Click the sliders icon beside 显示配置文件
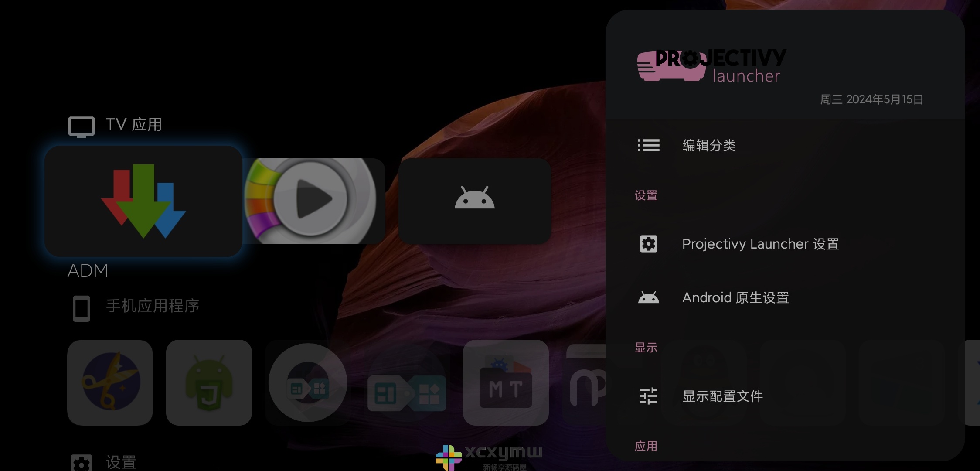 (648, 396)
